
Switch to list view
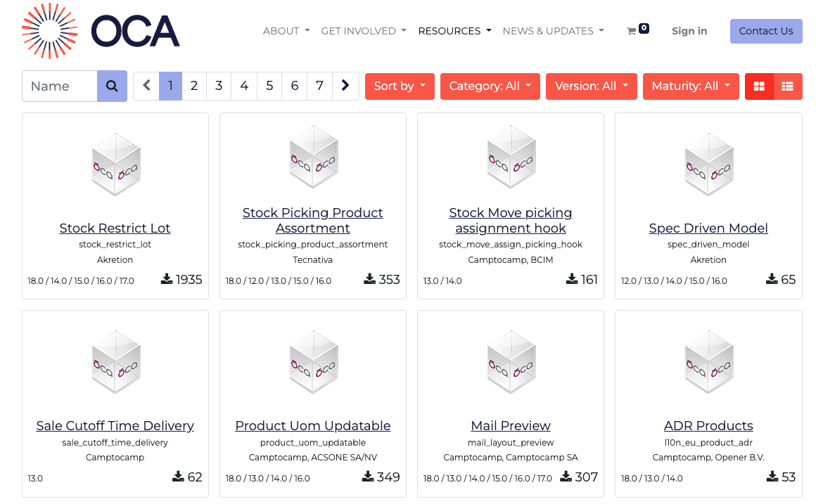point(787,86)
